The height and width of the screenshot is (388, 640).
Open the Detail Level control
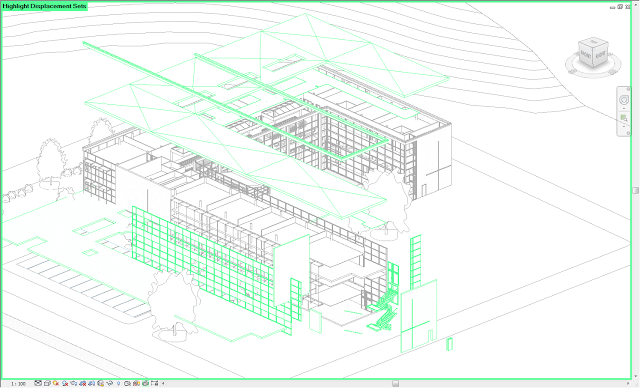click(38, 383)
